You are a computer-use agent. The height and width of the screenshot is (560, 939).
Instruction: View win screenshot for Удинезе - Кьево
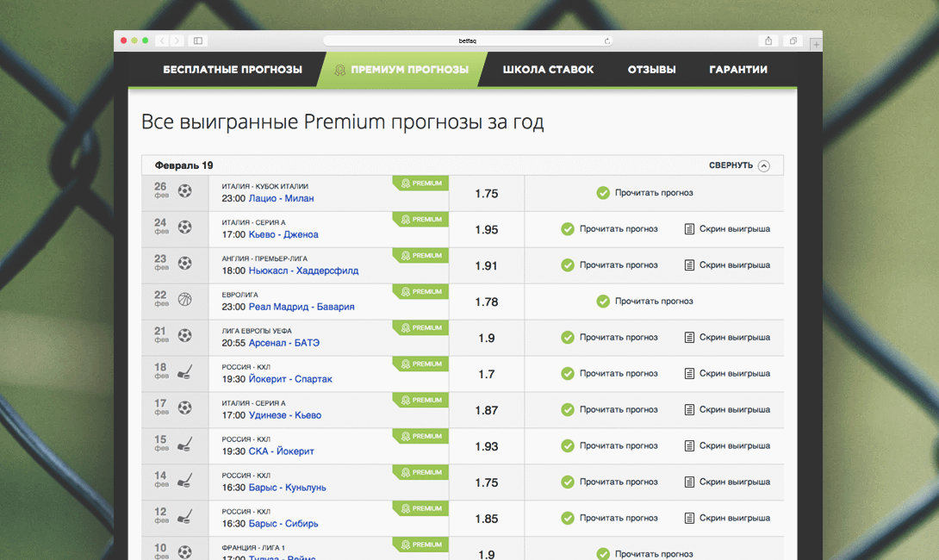point(727,410)
